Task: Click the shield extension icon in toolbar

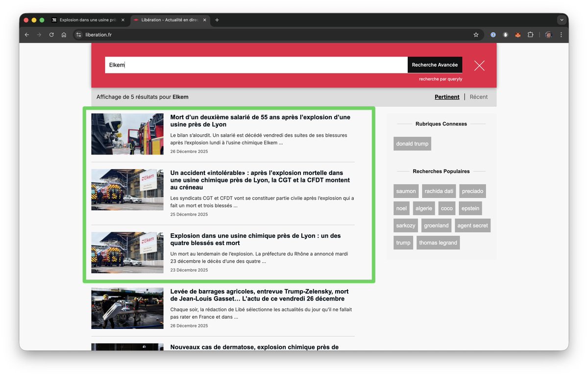Action: (x=505, y=35)
